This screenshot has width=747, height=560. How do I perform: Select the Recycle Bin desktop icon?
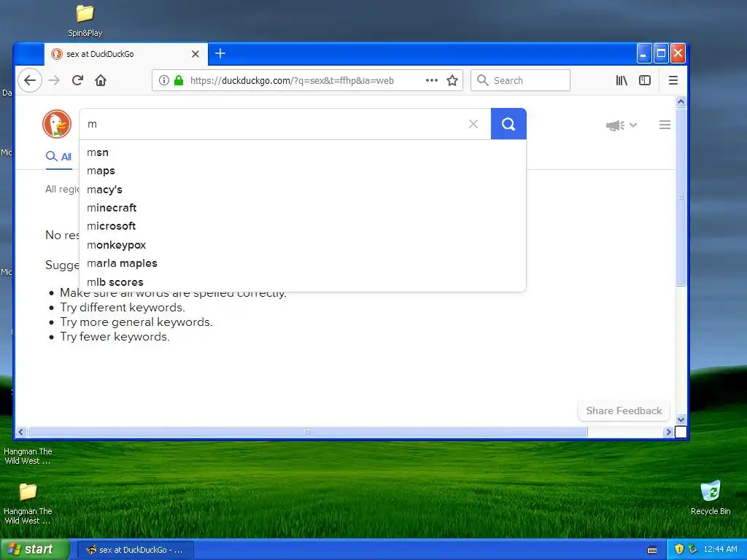711,497
